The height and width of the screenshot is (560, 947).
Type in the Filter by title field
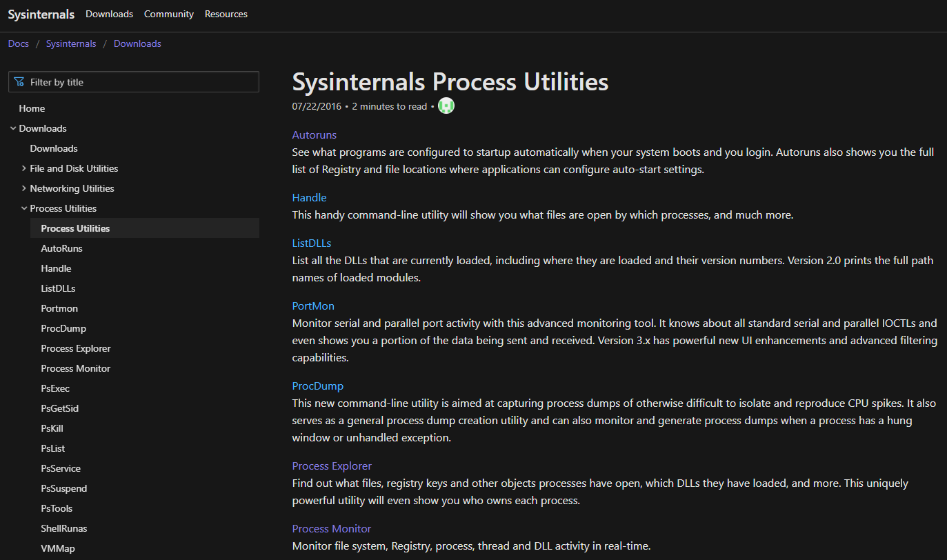point(141,82)
